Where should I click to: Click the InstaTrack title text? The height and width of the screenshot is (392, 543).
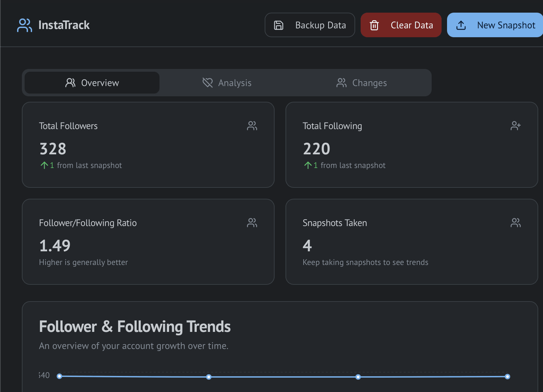click(x=64, y=25)
